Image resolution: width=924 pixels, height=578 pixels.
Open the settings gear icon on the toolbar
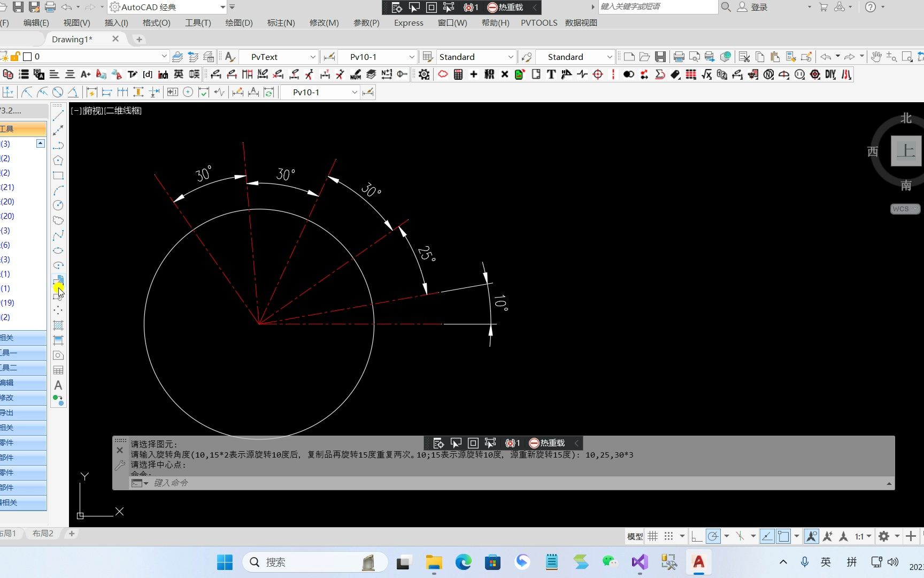pyautogui.click(x=423, y=74)
